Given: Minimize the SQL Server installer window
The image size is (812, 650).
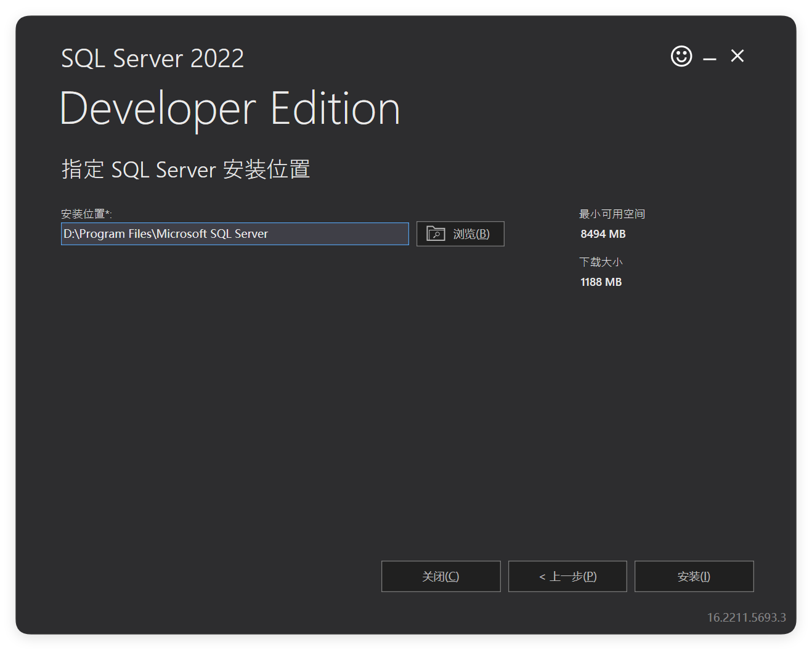Looking at the screenshot, I should [x=710, y=59].
